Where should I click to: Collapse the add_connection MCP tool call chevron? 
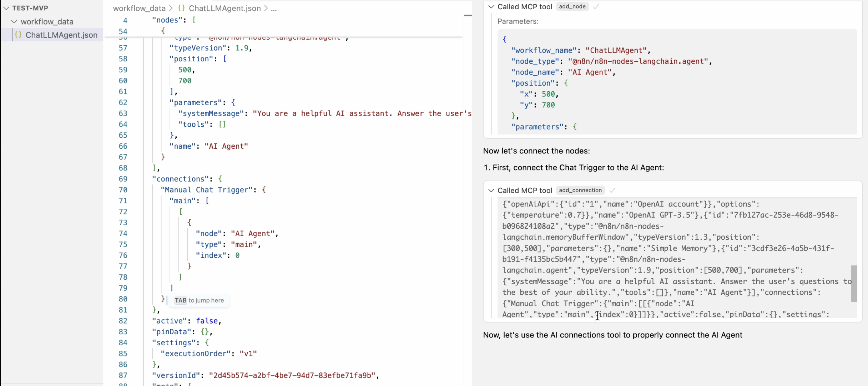coord(491,191)
